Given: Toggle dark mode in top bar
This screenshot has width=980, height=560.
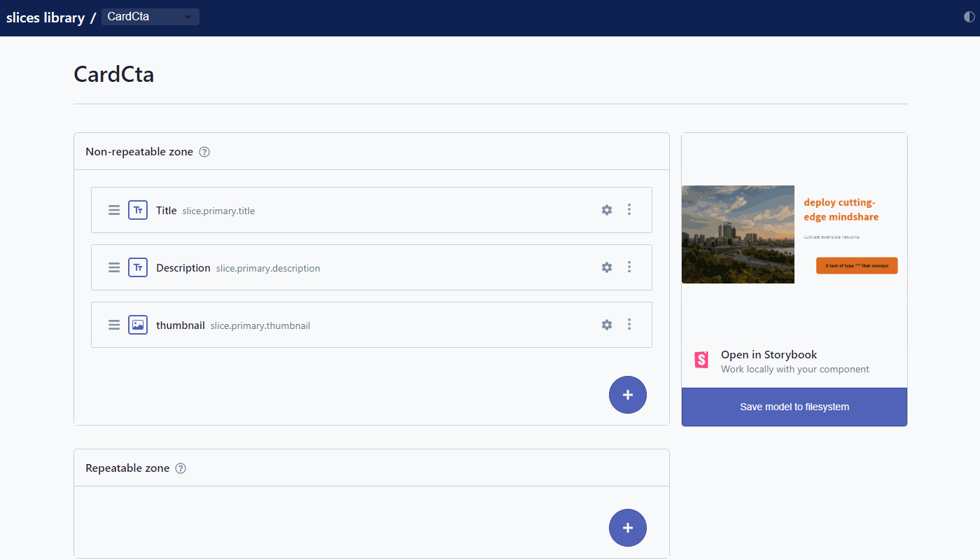Looking at the screenshot, I should tap(969, 17).
